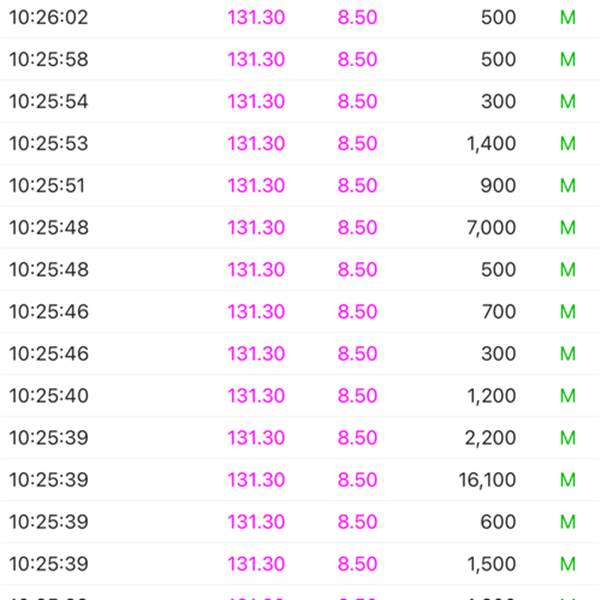
Task: Select the 1,400 volume figure
Action: click(491, 144)
